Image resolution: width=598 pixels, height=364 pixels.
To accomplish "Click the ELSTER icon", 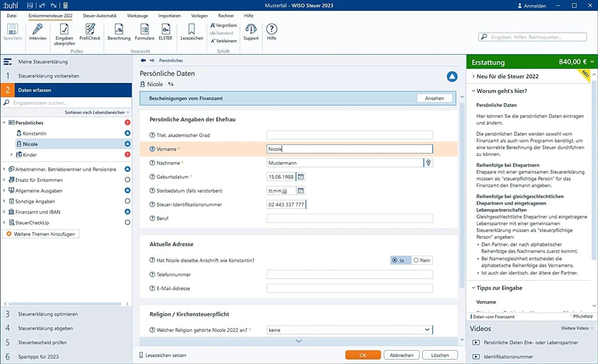I will pyautogui.click(x=165, y=29).
